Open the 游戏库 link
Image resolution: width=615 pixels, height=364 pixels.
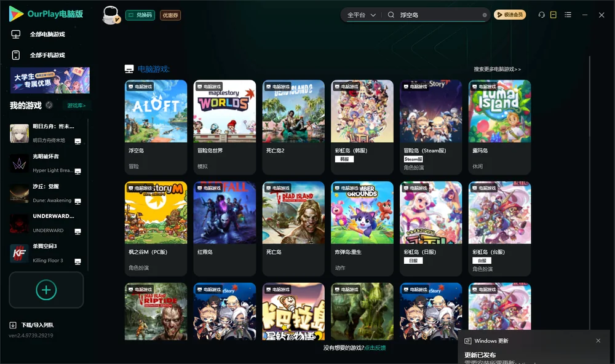(x=76, y=105)
